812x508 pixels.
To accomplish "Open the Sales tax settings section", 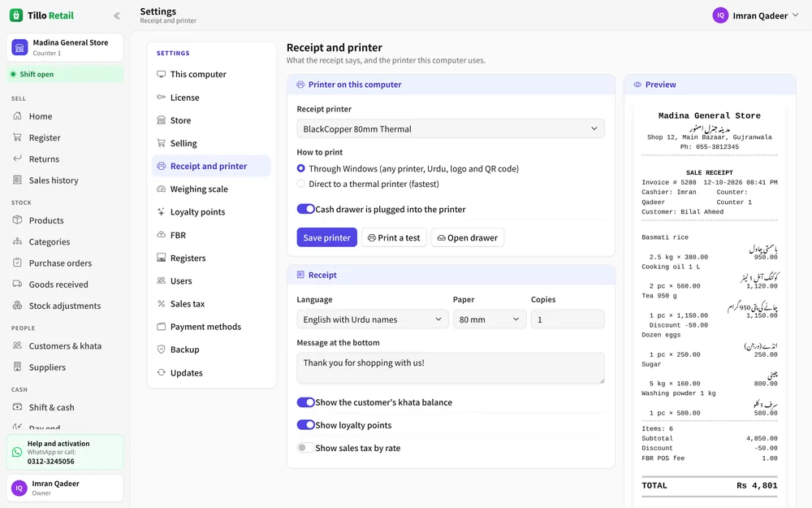I will click(x=211, y=304).
